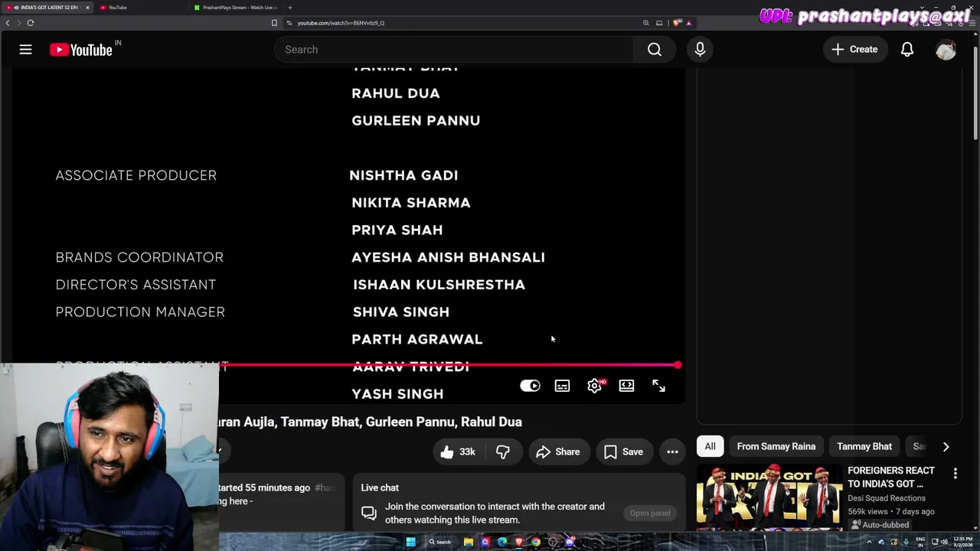This screenshot has width=980, height=551.
Task: Like the video with 33k likes
Action: point(458,452)
